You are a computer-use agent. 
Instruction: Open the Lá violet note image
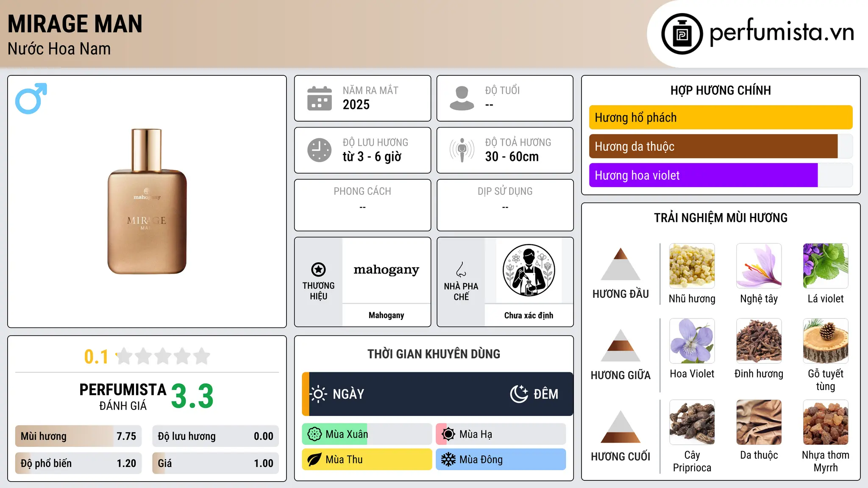click(826, 266)
